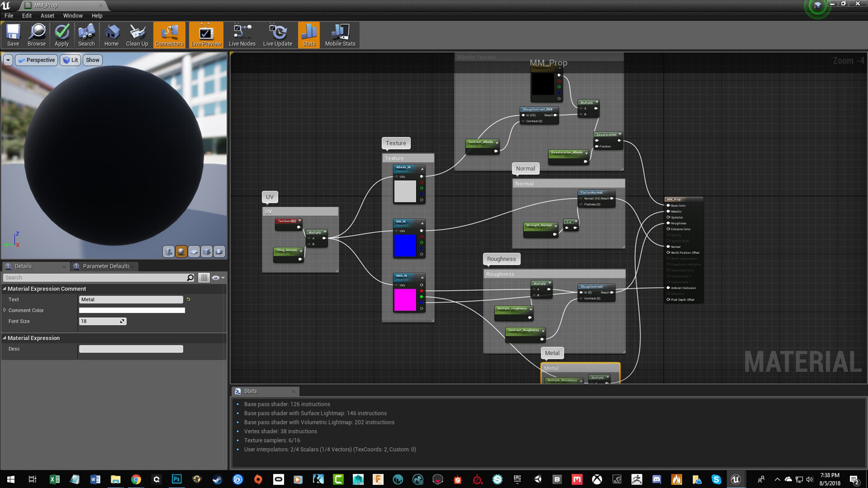
Task: Select the Tiling_Amount parameter node
Action: (288, 255)
